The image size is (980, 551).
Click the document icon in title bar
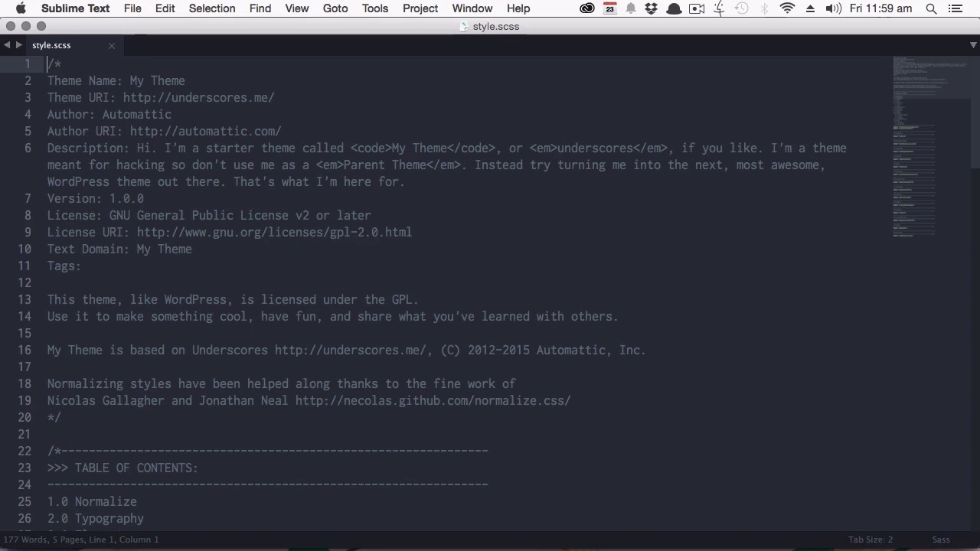click(464, 27)
